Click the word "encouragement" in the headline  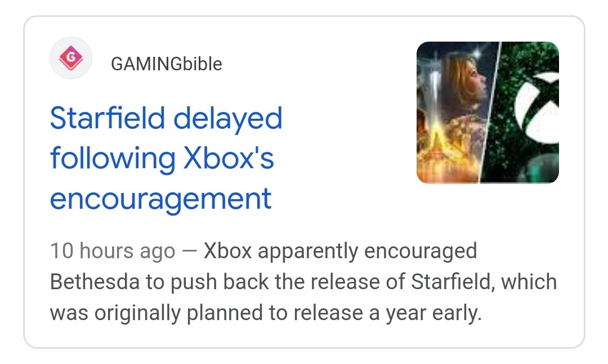point(161,199)
